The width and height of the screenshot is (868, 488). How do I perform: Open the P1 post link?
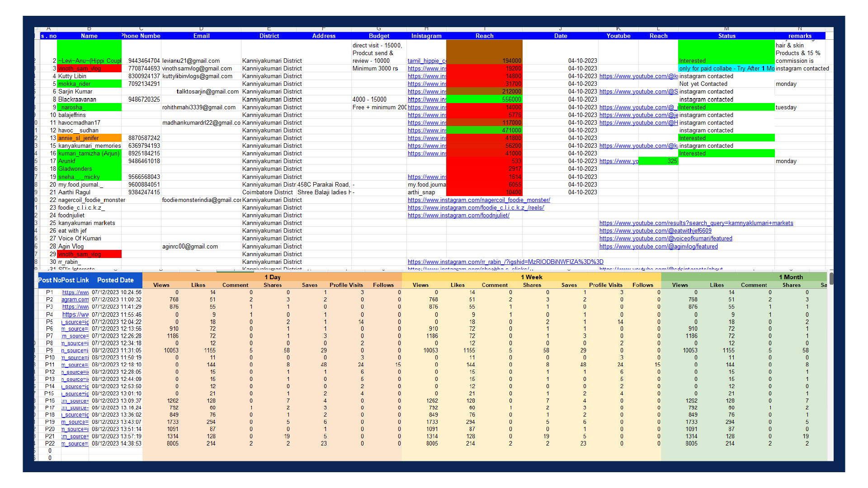(75, 292)
